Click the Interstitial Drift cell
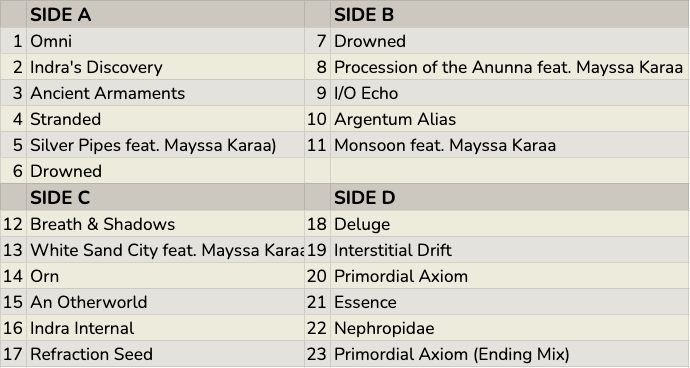 [x=509, y=250]
